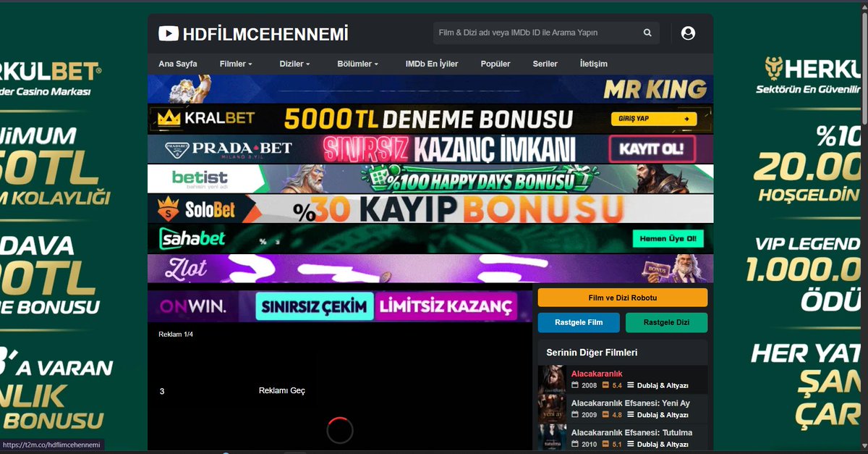Click the Pradabet logo

pos(229,149)
